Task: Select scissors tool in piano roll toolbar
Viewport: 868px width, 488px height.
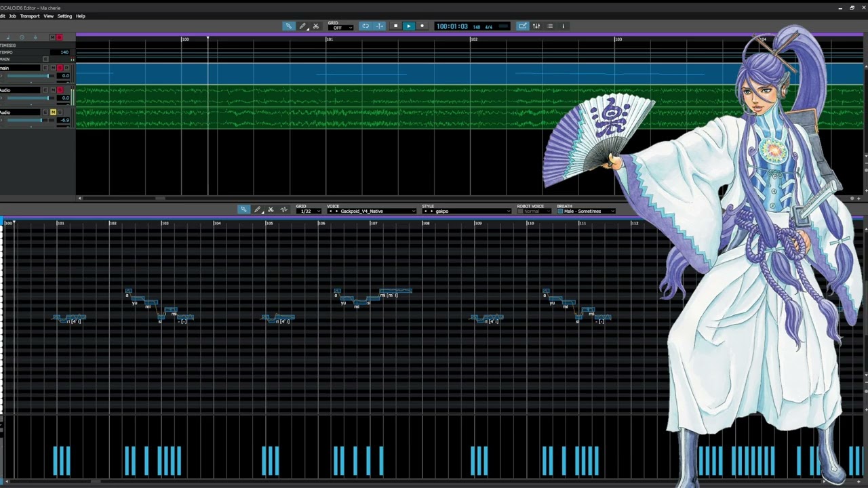Action: (x=271, y=209)
